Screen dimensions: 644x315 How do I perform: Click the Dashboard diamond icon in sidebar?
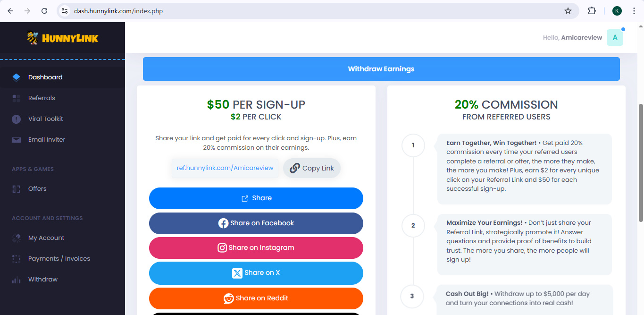(17, 77)
